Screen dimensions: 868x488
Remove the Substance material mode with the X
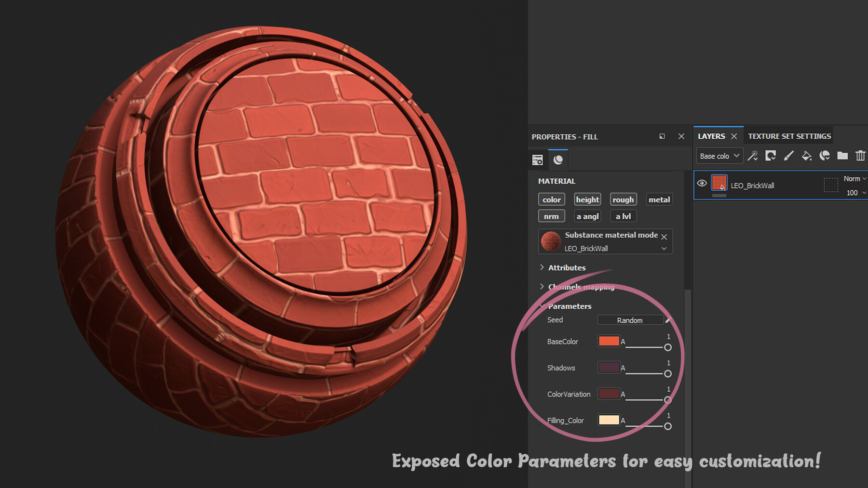point(665,237)
